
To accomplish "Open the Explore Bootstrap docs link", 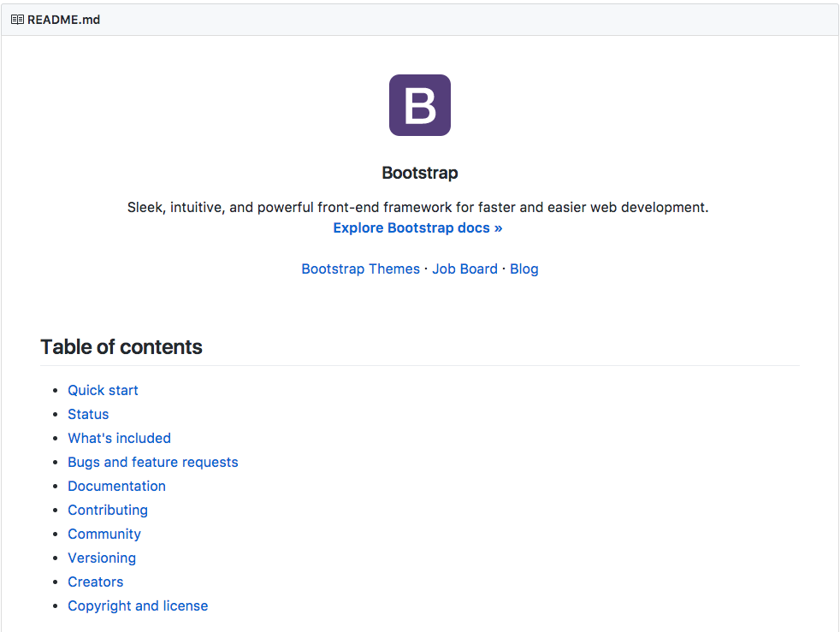I will pyautogui.click(x=417, y=228).
